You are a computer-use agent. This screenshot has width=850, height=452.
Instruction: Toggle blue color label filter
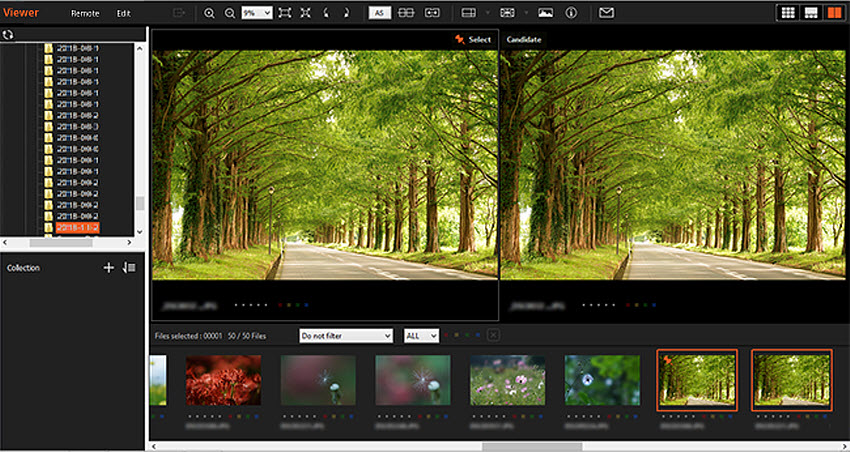(x=478, y=335)
